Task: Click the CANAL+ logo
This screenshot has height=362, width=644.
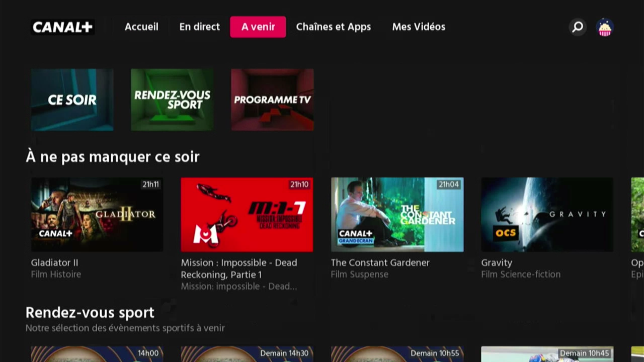Action: pyautogui.click(x=63, y=27)
